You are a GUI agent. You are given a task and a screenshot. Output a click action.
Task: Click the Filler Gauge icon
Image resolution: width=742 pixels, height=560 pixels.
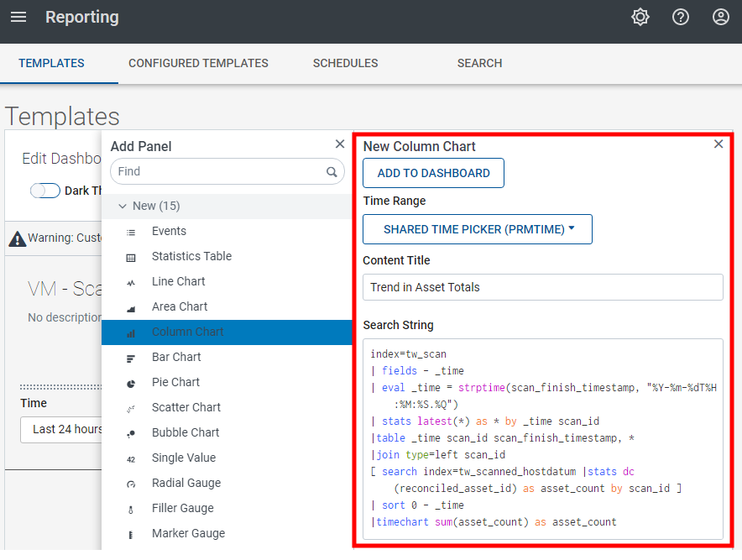pyautogui.click(x=131, y=510)
